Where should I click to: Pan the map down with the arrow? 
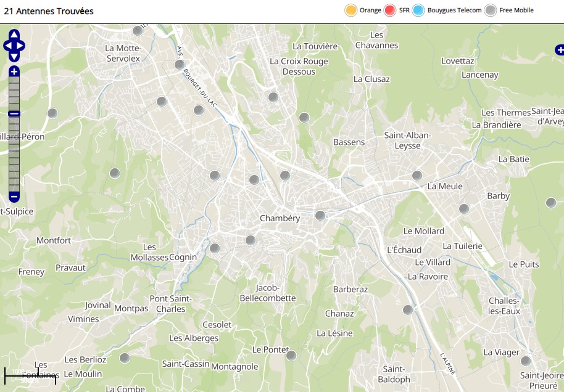[14, 56]
